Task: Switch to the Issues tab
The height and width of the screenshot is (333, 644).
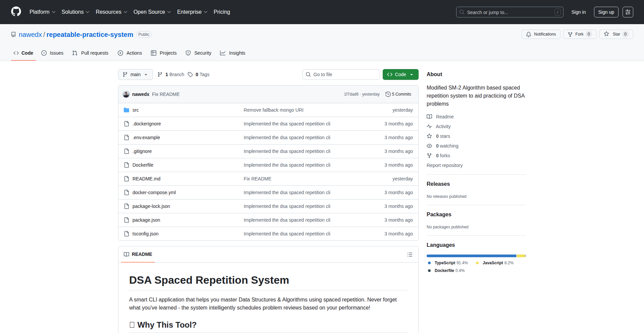Action: tap(52, 53)
